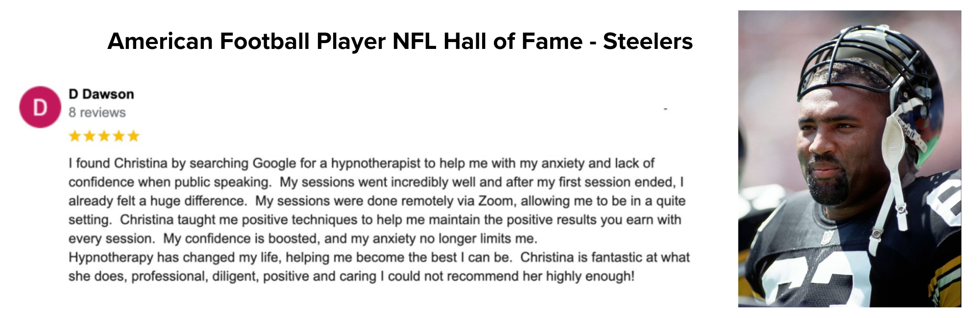Screen dimensions: 980x318
Task: Open the 8 reviews link
Action: [x=97, y=113]
